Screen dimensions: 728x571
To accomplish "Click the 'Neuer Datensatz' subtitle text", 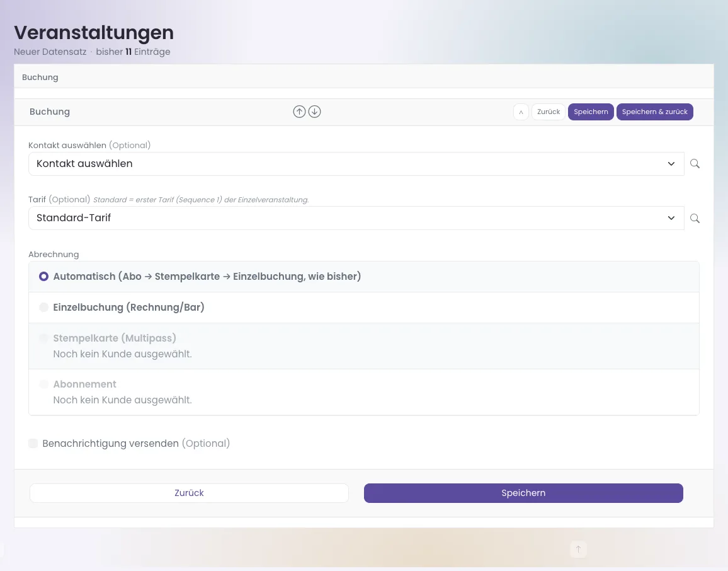I will 50,52.
